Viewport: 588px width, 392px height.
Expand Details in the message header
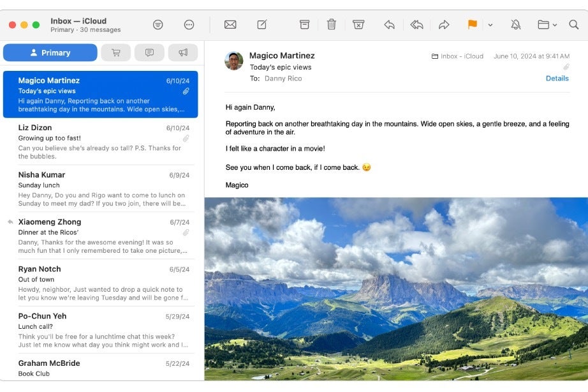[557, 78]
